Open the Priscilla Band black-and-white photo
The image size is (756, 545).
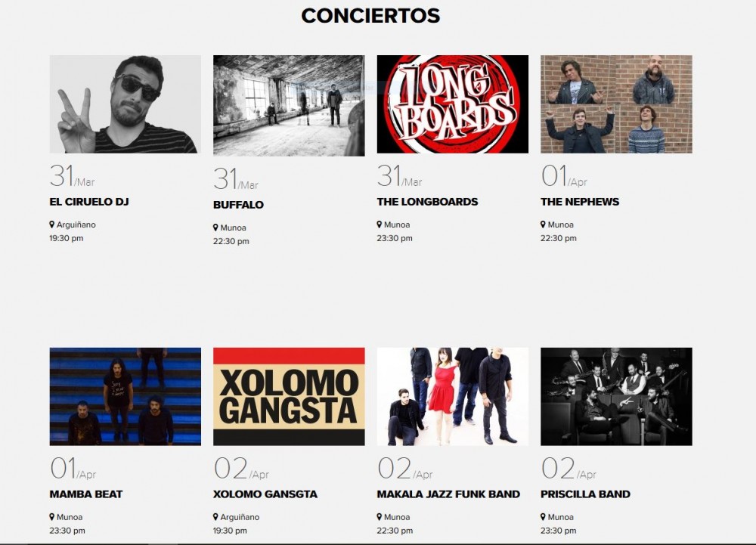616,397
